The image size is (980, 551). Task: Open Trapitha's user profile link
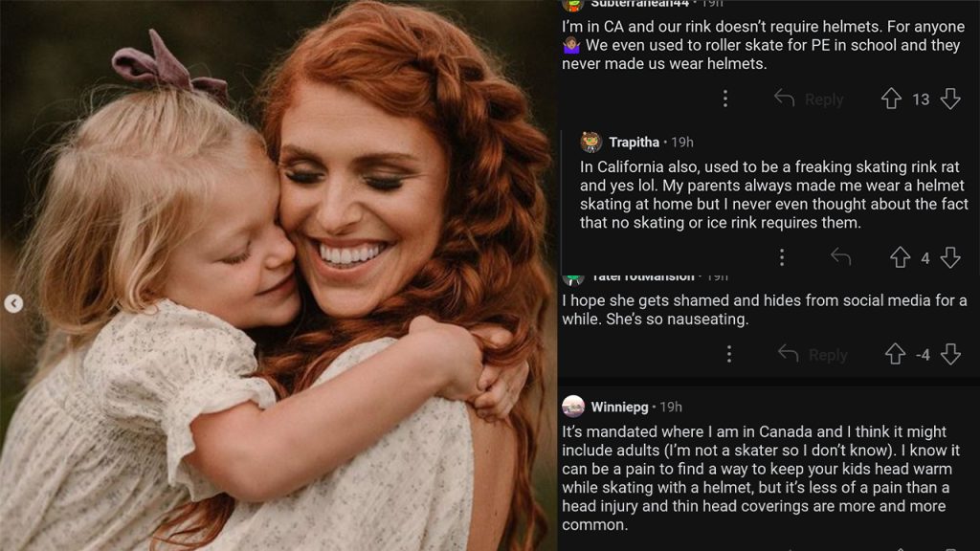pos(634,143)
